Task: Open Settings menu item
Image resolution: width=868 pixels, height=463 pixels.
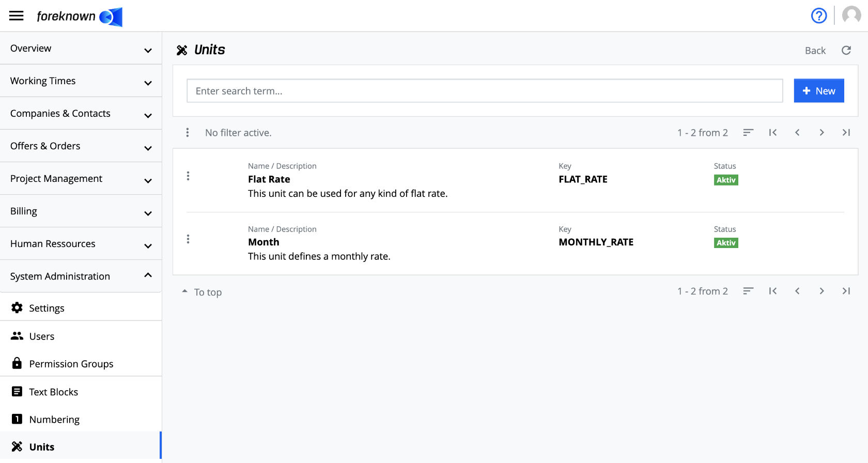Action: point(81,307)
